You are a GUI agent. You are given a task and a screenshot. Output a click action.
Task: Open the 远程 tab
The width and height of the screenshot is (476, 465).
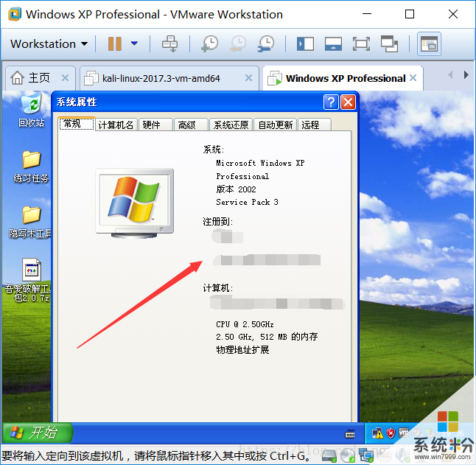(x=315, y=125)
